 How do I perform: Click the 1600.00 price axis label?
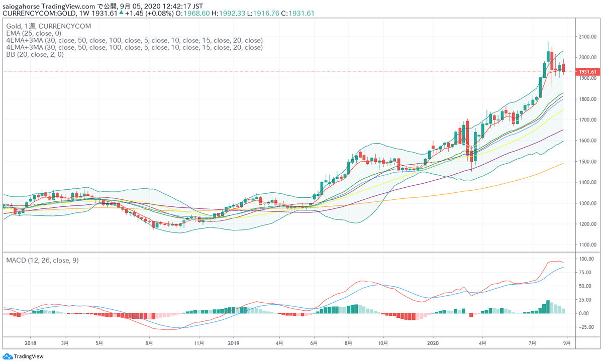pyautogui.click(x=587, y=141)
